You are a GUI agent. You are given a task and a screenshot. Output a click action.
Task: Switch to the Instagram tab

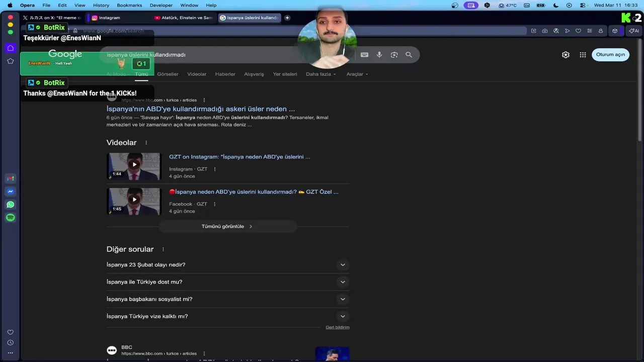119,18
